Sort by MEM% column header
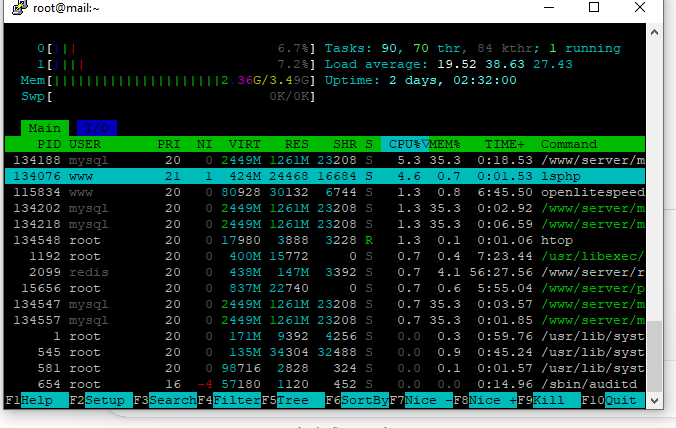676x428 pixels. click(445, 144)
